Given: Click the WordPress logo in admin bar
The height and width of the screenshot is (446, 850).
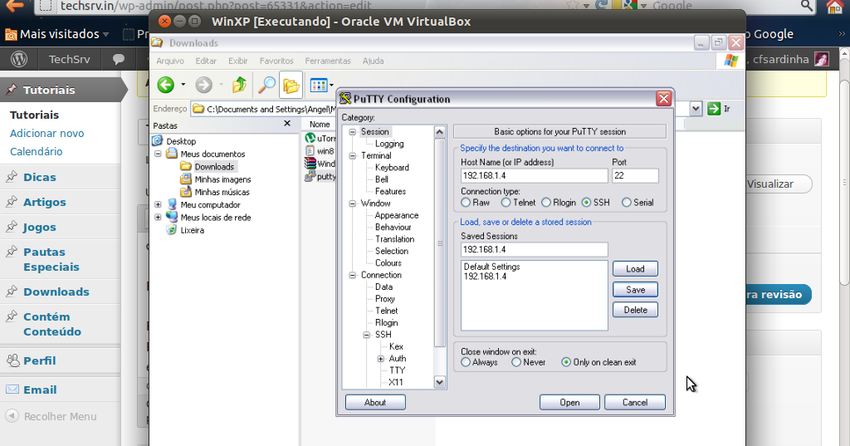Looking at the screenshot, I should (19, 59).
